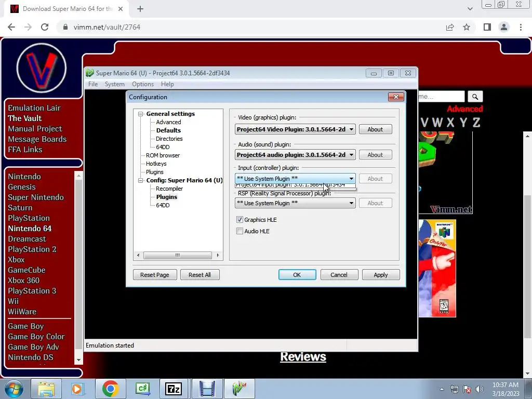Click the site padlock icon

point(65,27)
